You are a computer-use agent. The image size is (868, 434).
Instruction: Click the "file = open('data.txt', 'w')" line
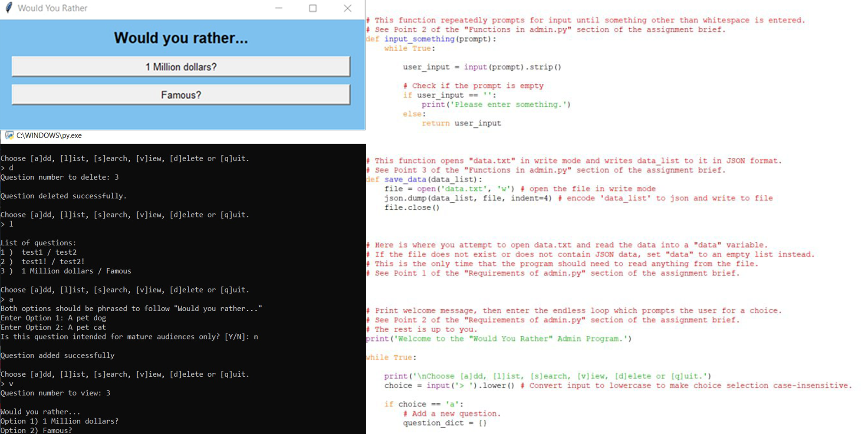(449, 189)
